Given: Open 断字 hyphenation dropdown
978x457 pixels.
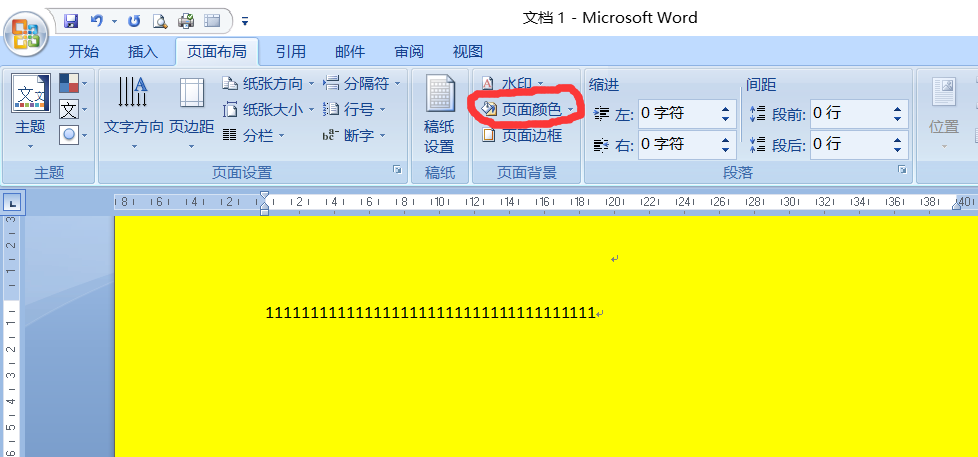Looking at the screenshot, I should (x=354, y=135).
